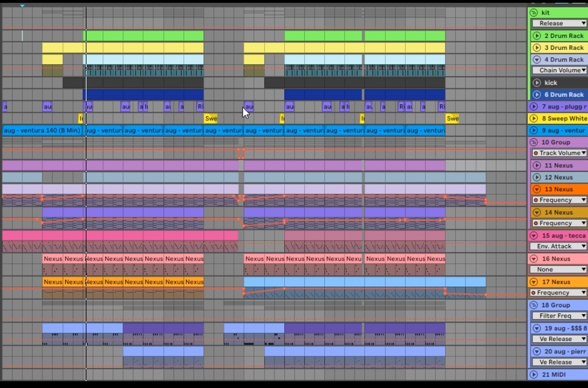Select the '2 Drum Rack' track name
This screenshot has height=388, width=588.
click(x=564, y=36)
